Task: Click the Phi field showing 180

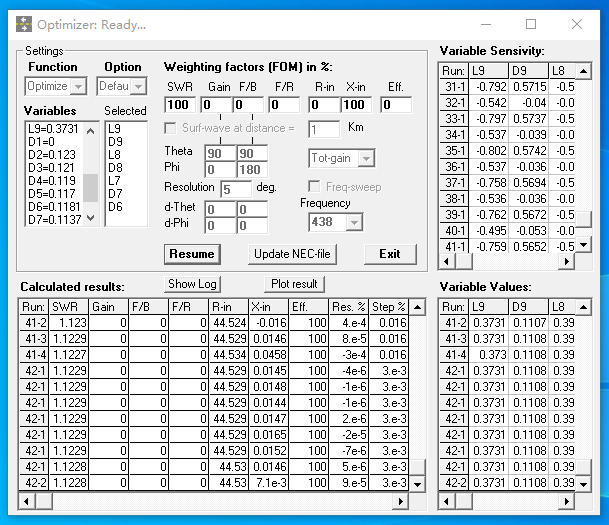Action: [x=252, y=170]
